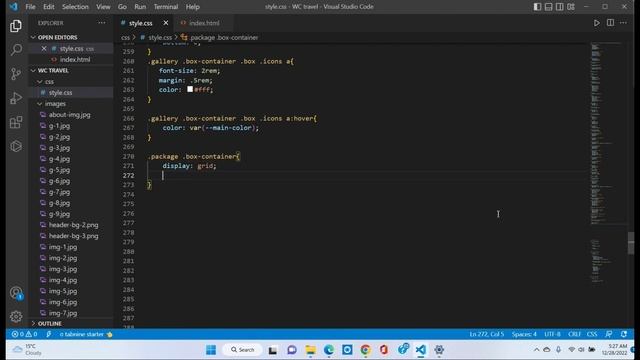Toggle the primary side bar layout icon
Screen dimensions: 640x360
[537, 7]
